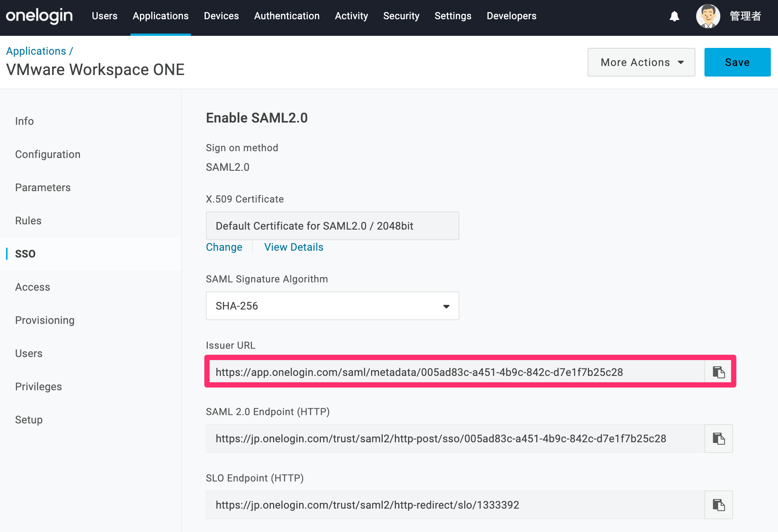Click the SLO Endpoint URL field
The image size is (778, 532).
tap(455, 505)
